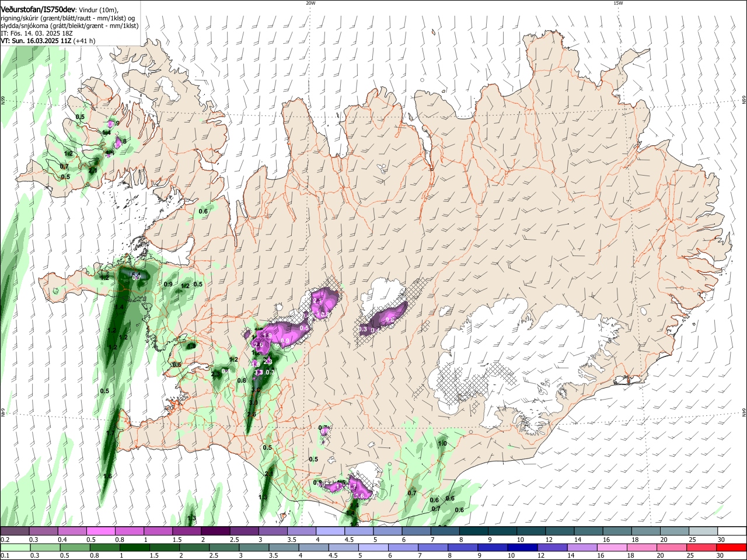The width and height of the screenshot is (747, 560).
Task: Click the '0.2' legend label
Action: pyautogui.click(x=5, y=540)
